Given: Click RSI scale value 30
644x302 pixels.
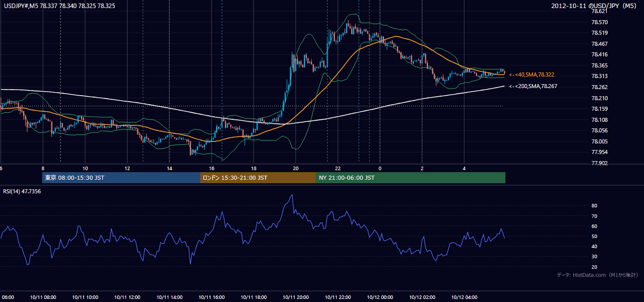Looking at the screenshot, I should pos(595,257).
